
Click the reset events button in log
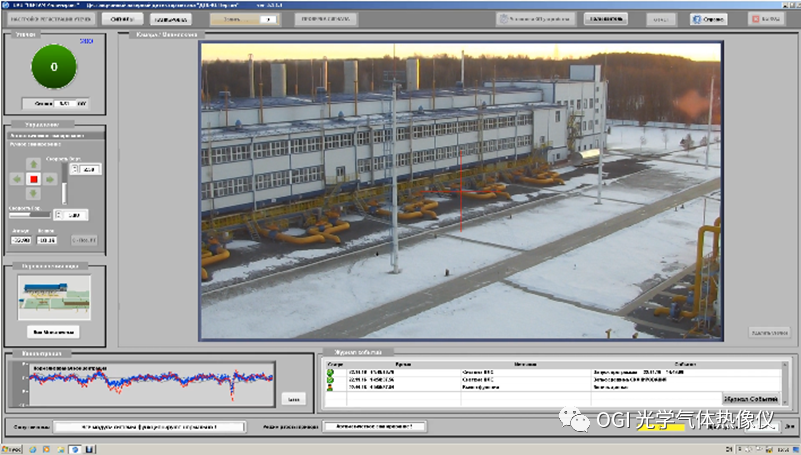coord(751,399)
